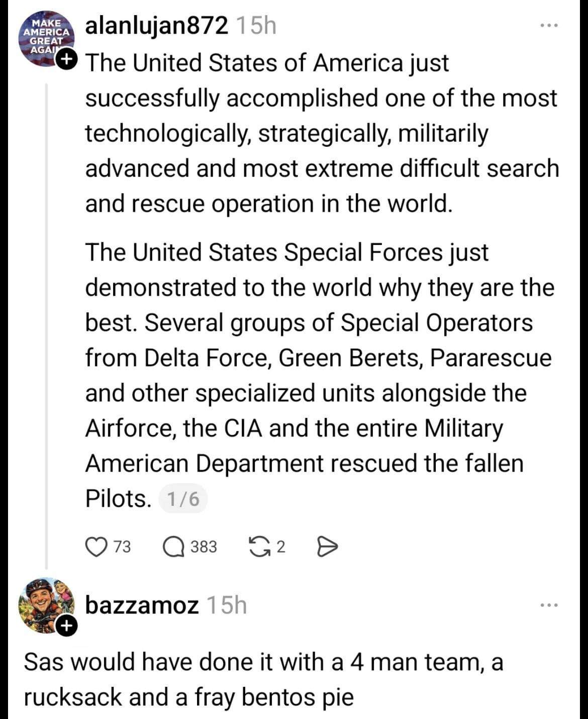
Task: Click the 15h timestamp on alanlujan872's post
Action: tap(256, 25)
